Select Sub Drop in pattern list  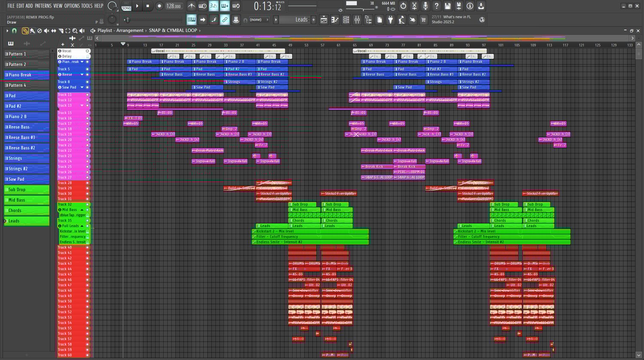27,189
